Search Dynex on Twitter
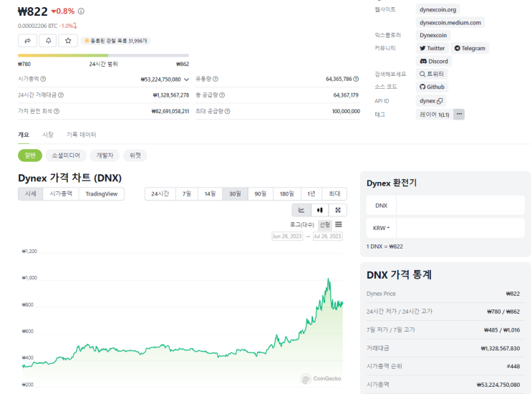The height and width of the screenshot is (394, 532). click(x=432, y=74)
